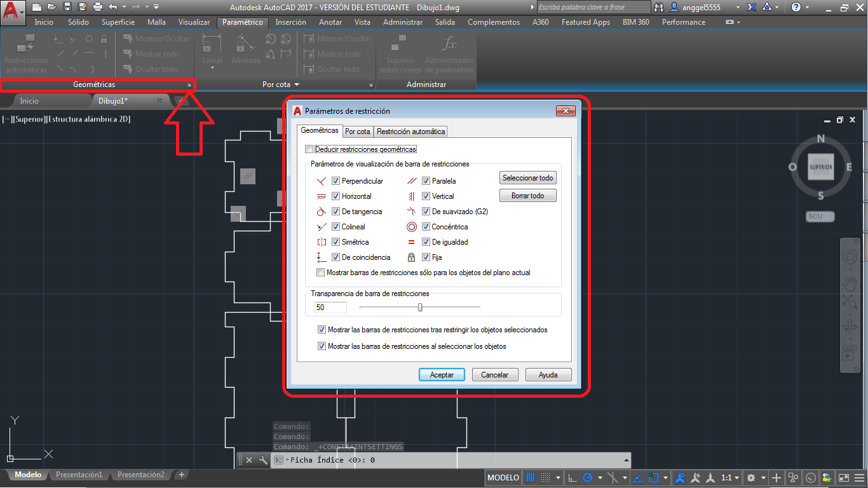
Task: Click the Autodesk Exchange Apps X icon
Action: pos(752,7)
